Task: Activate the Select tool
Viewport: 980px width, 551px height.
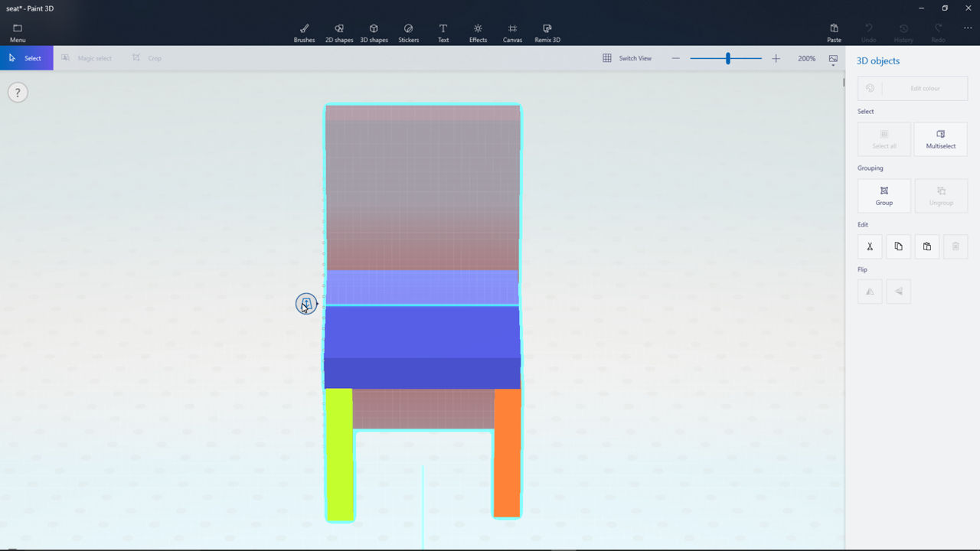Action: [x=26, y=58]
